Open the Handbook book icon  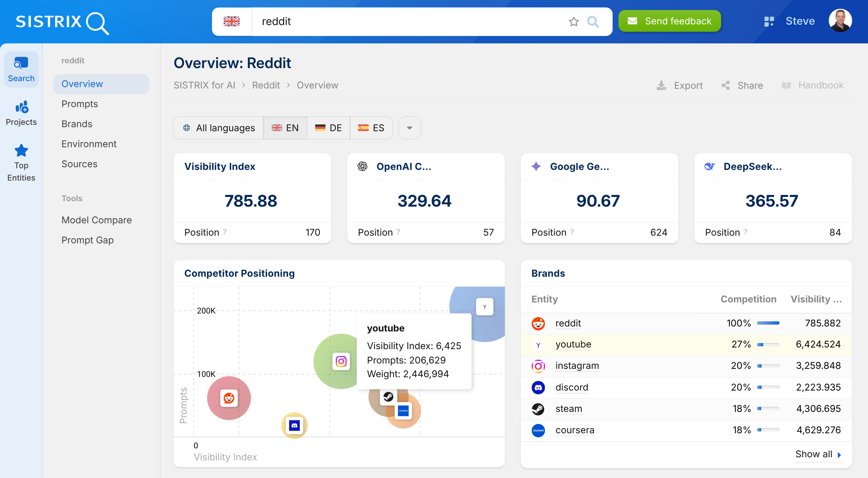(x=786, y=85)
